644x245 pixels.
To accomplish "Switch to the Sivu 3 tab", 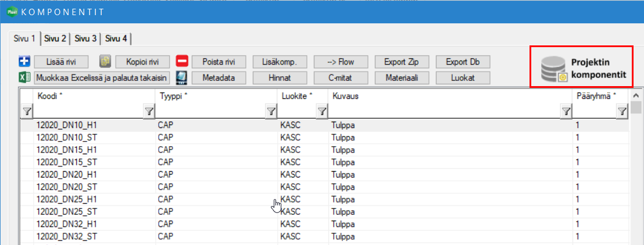I will (x=86, y=39).
